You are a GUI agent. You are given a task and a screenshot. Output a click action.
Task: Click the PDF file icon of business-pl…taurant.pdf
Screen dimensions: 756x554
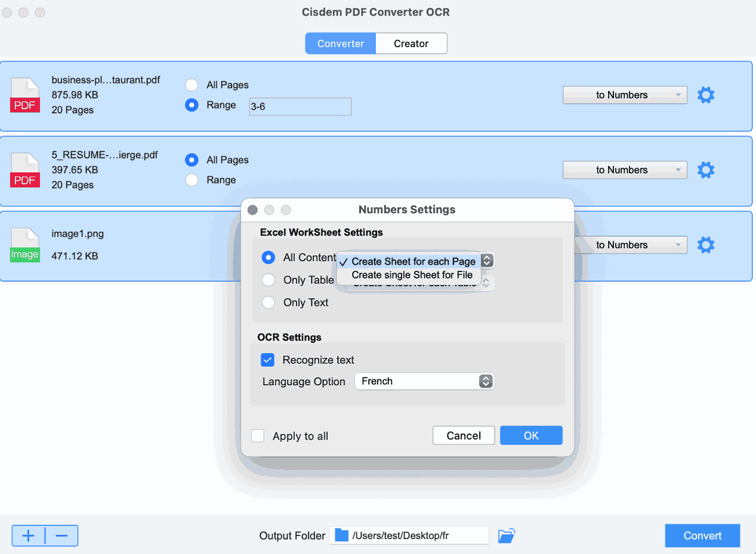[25, 95]
